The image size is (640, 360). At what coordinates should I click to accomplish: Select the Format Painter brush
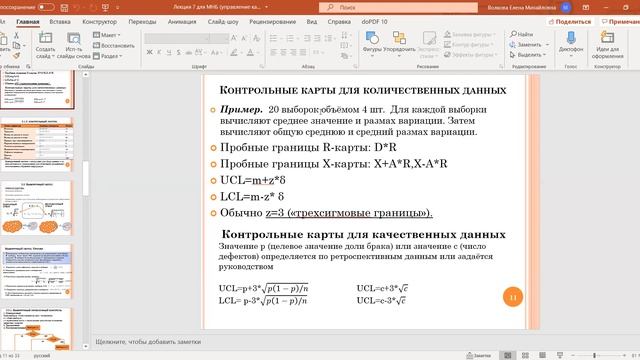coord(16,55)
